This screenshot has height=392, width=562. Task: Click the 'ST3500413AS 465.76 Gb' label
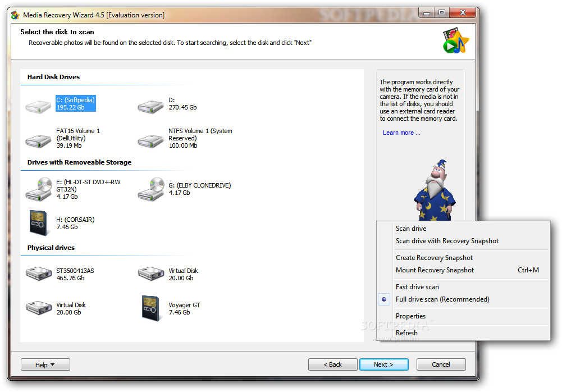(75, 275)
